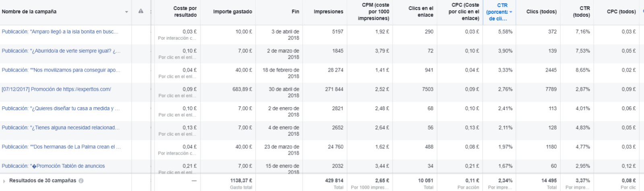Sort by the Impresiones column header
Screen dimensions: 644x191
coord(328,12)
